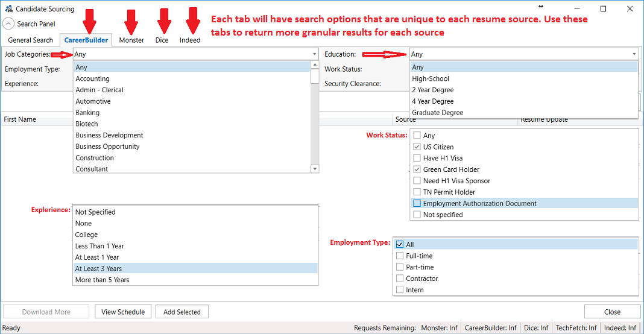Select None experience level
The image size is (644, 334).
(x=195, y=223)
